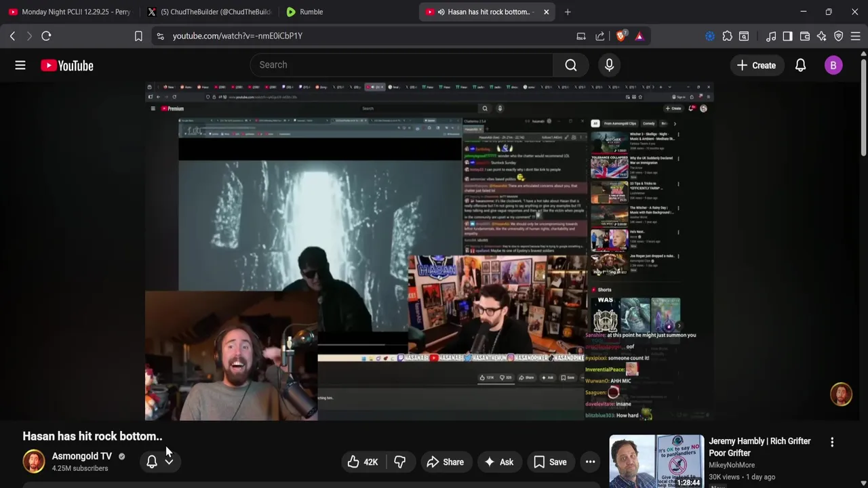The image size is (868, 488).
Task: Go to YouTube home via logo
Action: coord(66,65)
